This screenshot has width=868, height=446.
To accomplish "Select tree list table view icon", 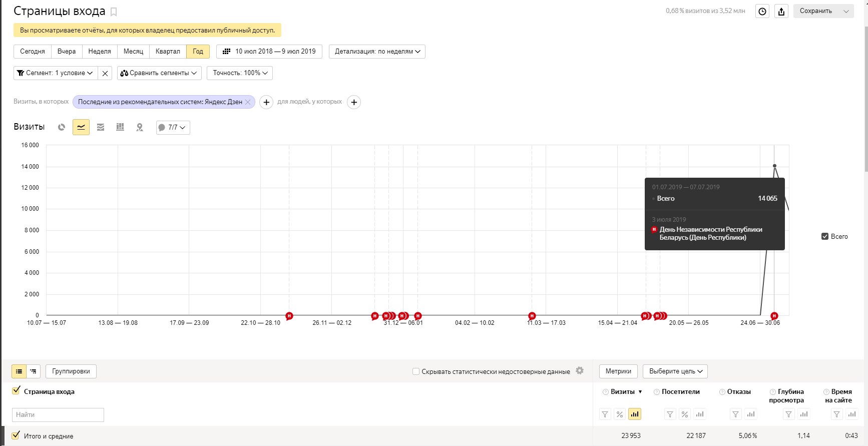I will click(33, 371).
